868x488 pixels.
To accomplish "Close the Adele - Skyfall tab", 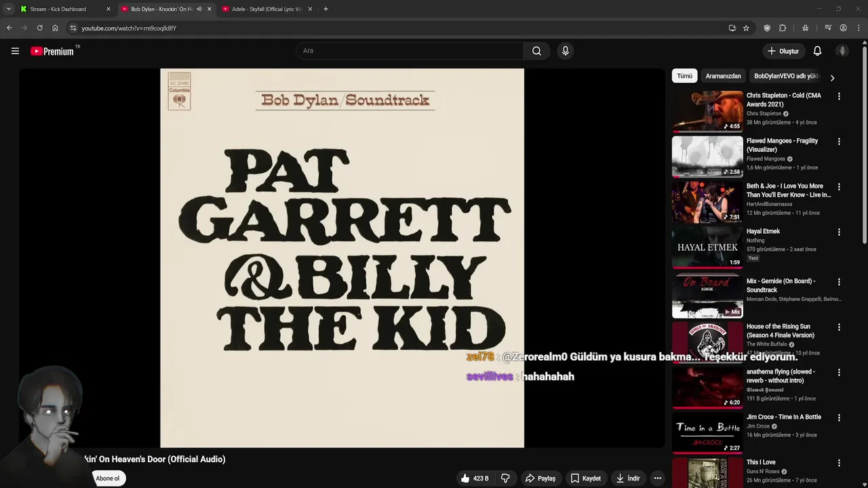I will tap(310, 9).
